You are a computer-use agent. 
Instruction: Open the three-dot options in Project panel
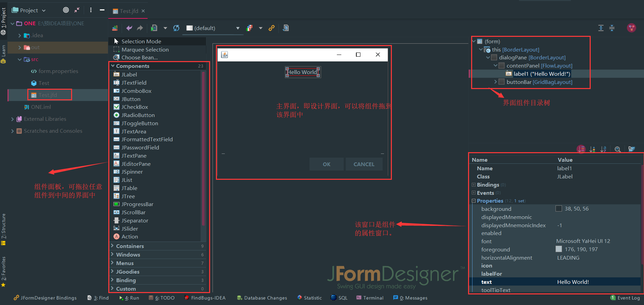coord(91,10)
